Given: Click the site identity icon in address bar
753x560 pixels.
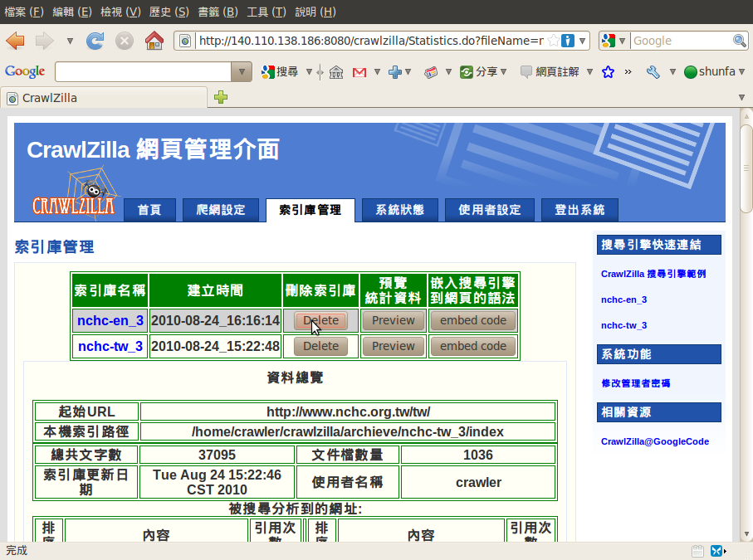Looking at the screenshot, I should click(185, 41).
